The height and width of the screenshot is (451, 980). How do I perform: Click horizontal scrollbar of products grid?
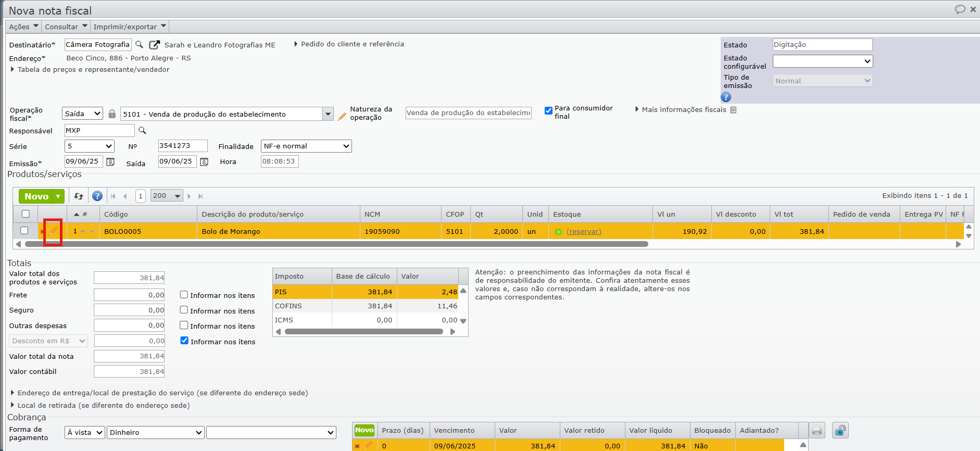click(336, 244)
